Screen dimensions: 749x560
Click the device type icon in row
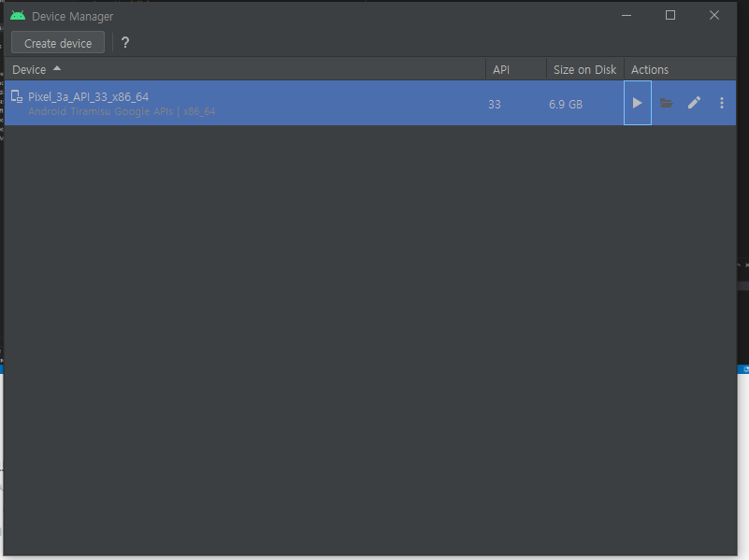click(17, 97)
